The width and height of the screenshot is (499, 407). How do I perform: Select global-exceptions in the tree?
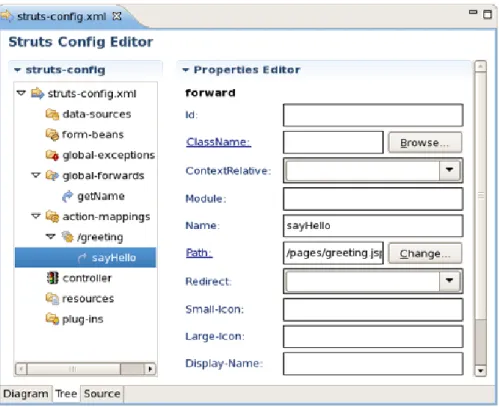(x=109, y=155)
